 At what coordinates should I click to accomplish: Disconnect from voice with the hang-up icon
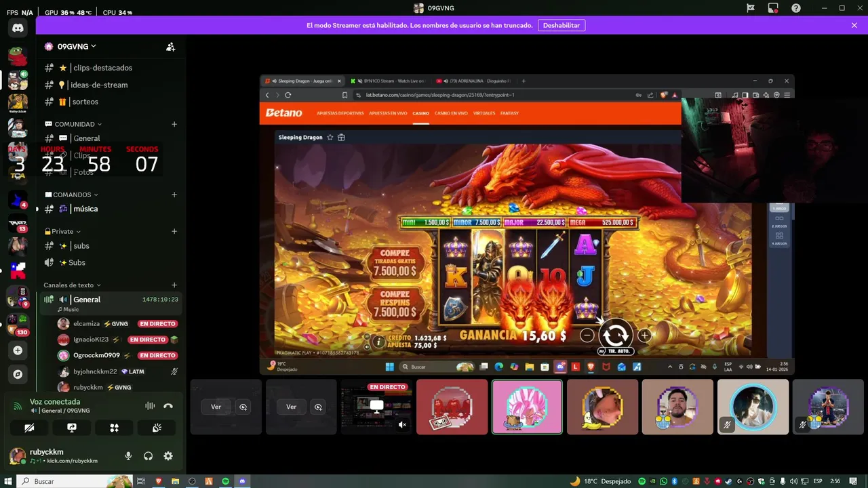coord(168,406)
